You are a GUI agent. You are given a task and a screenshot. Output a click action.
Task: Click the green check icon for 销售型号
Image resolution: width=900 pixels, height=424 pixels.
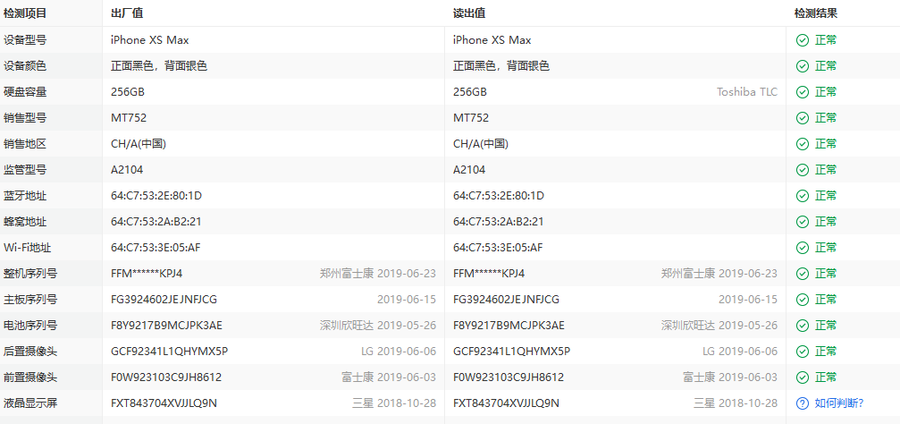tap(802, 118)
